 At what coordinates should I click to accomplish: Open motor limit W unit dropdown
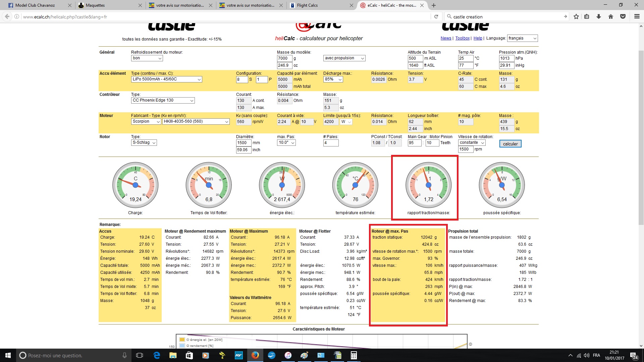[x=346, y=122]
